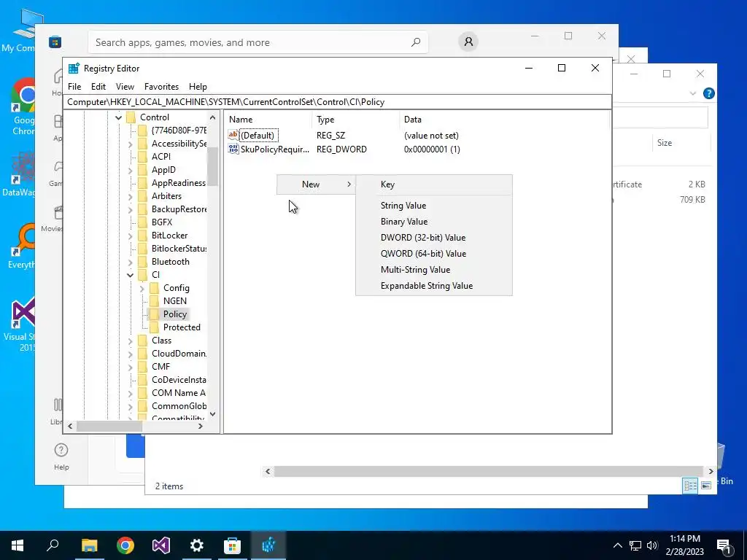The height and width of the screenshot is (560, 747).
Task: Expand the Arbiters key
Action: [130, 196]
